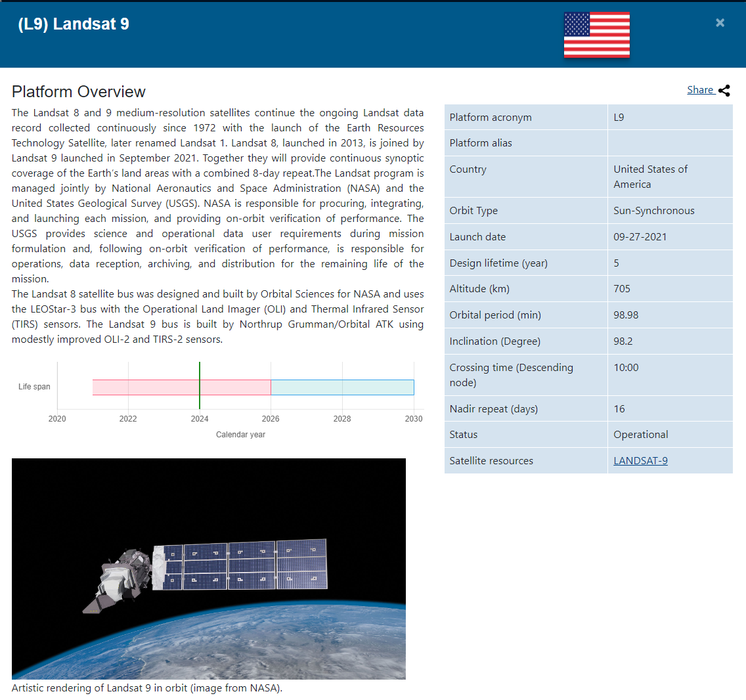Click the 'Launch date' row label
The image size is (746, 700).
click(x=477, y=236)
